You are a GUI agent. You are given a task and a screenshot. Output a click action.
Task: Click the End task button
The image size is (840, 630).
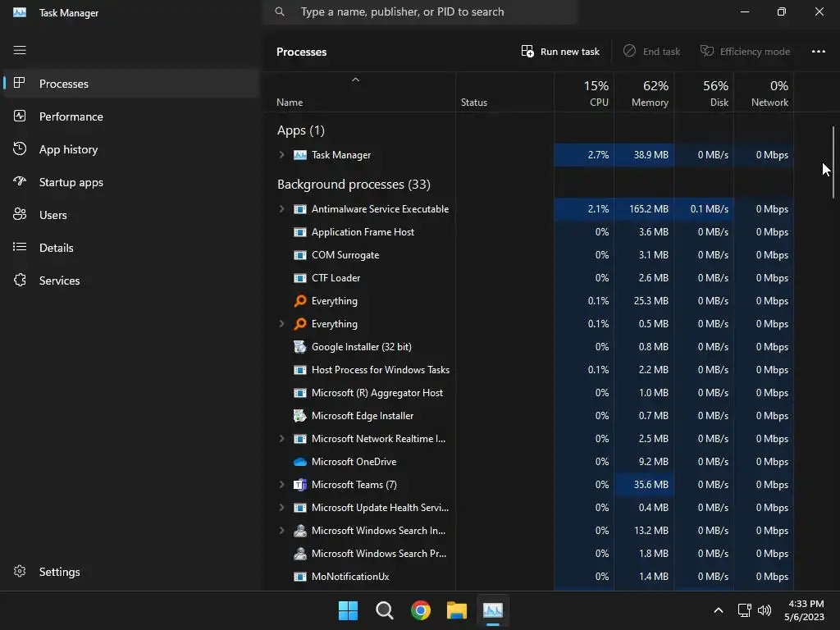click(651, 52)
